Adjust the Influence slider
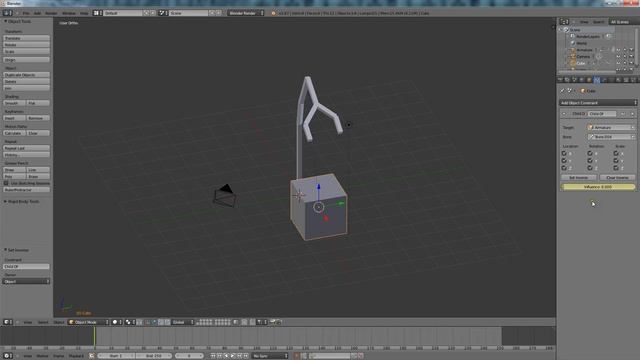Viewport: 640px width, 360px height. click(598, 187)
